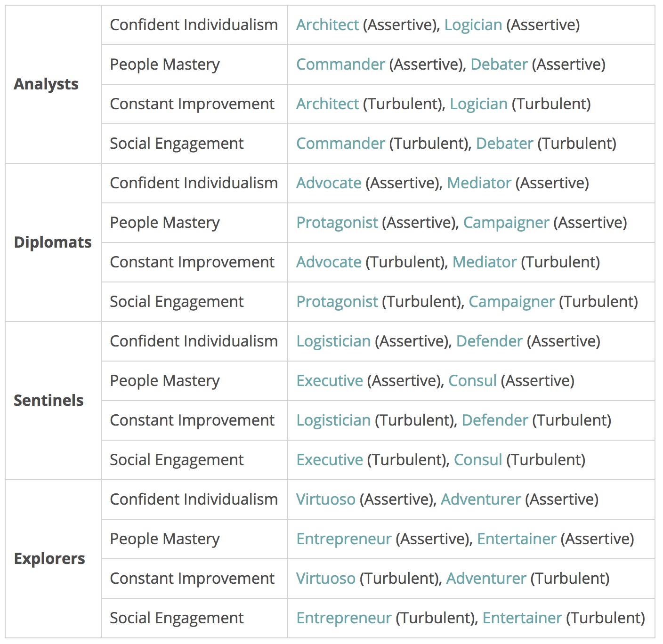This screenshot has width=663, height=644.
Task: Click the Defender link beside Logistician (Turbulent)
Action: tap(495, 420)
